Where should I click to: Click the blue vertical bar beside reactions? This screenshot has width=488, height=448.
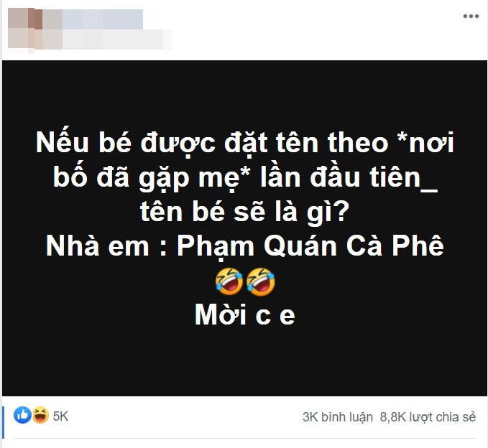pos(3,422)
